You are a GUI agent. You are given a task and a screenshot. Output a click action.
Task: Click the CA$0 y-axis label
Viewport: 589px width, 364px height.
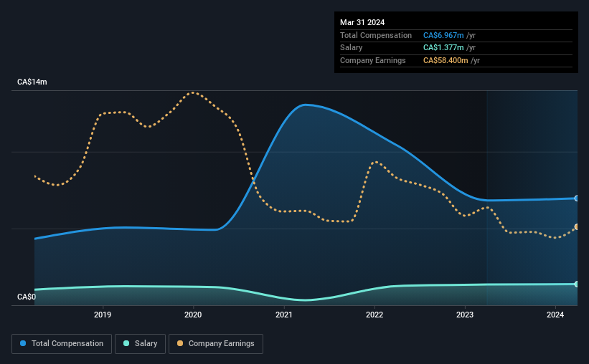tap(27, 297)
